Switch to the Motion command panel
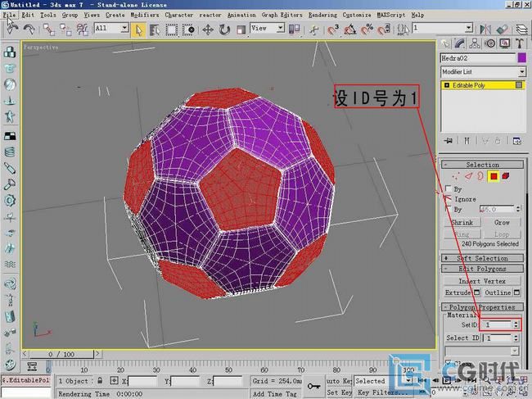532x399 pixels. tap(489, 43)
